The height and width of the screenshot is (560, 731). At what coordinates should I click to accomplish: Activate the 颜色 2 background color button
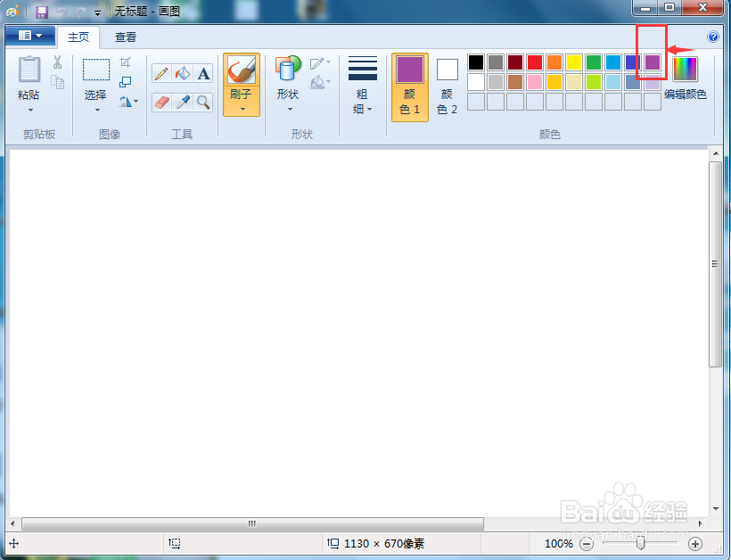click(x=448, y=87)
